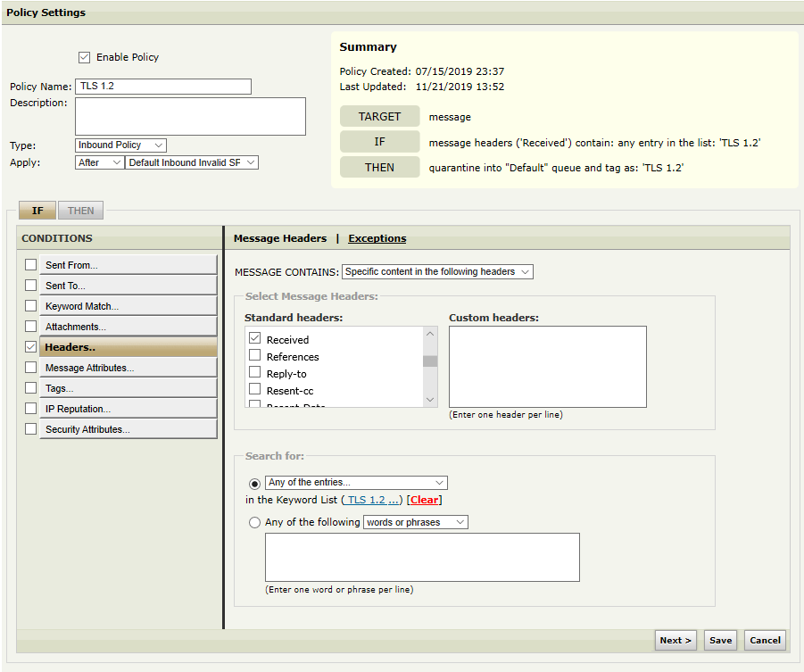Open the TLS 1.2 keyword list link
Image resolution: width=804 pixels, height=672 pixels.
pos(371,500)
